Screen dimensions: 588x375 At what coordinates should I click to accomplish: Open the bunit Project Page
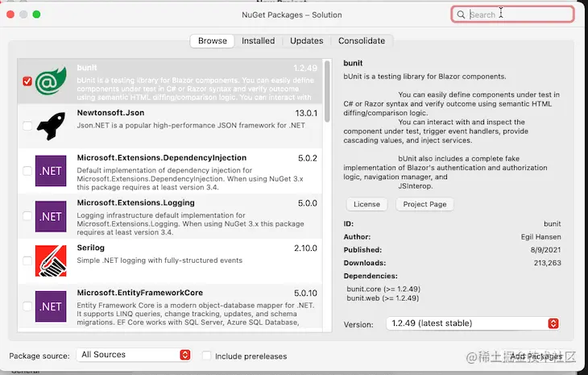coord(424,204)
